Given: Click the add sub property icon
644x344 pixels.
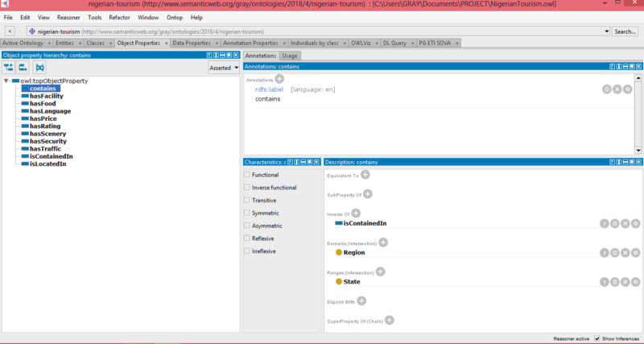Looking at the screenshot, I should click(9, 68).
